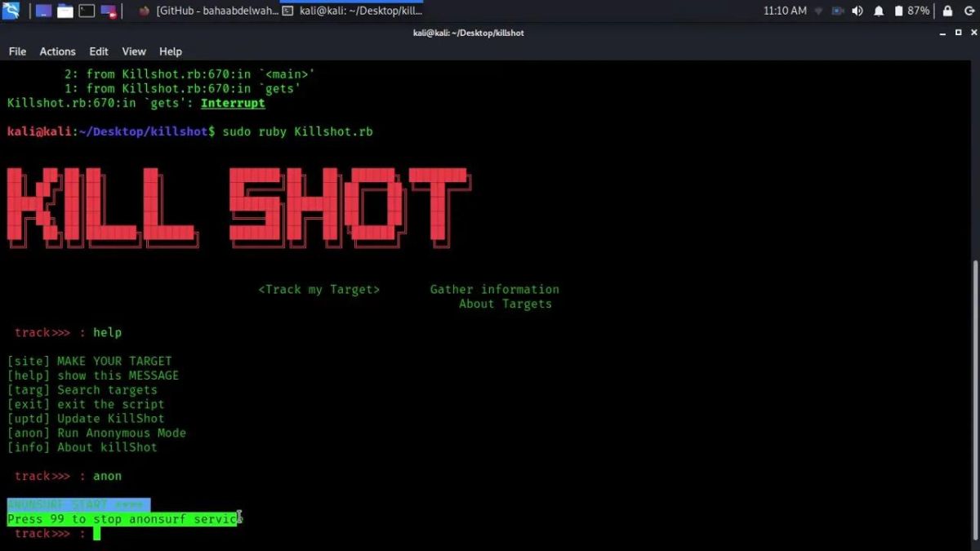Click the green terminal cursor block
980x551 pixels.
click(96, 534)
